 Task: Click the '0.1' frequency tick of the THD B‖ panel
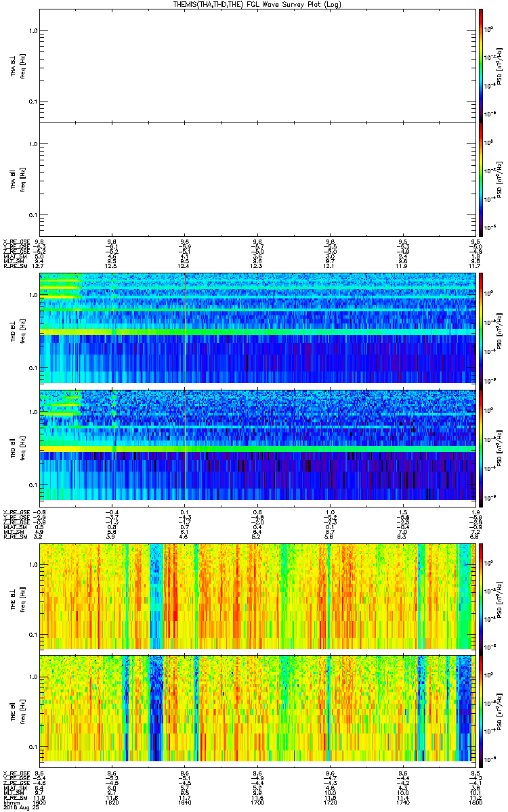pyautogui.click(x=33, y=485)
